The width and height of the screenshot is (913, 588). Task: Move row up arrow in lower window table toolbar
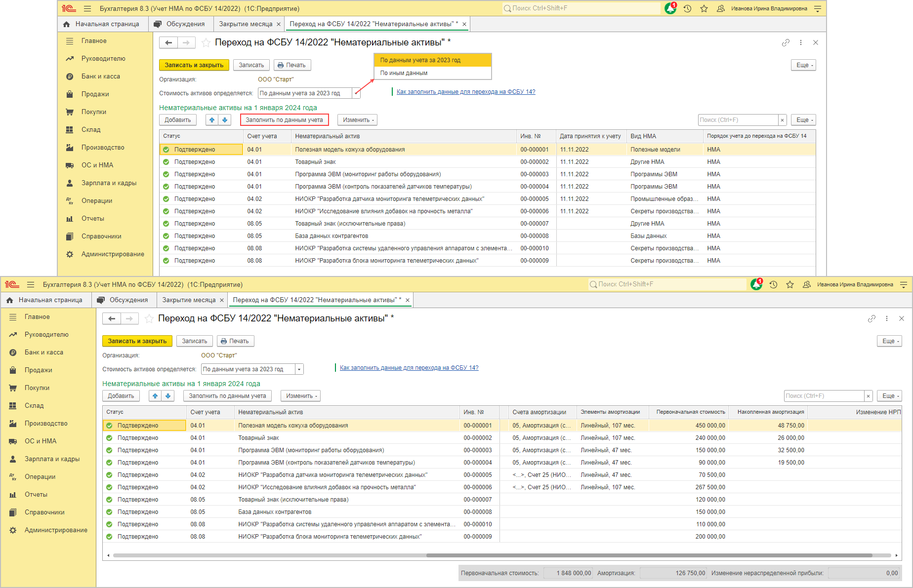(x=155, y=396)
